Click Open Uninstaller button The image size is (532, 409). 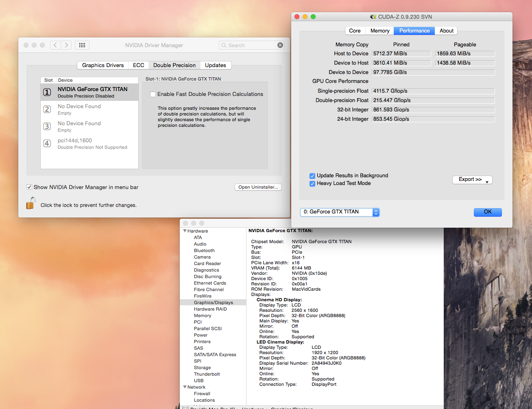pos(258,187)
